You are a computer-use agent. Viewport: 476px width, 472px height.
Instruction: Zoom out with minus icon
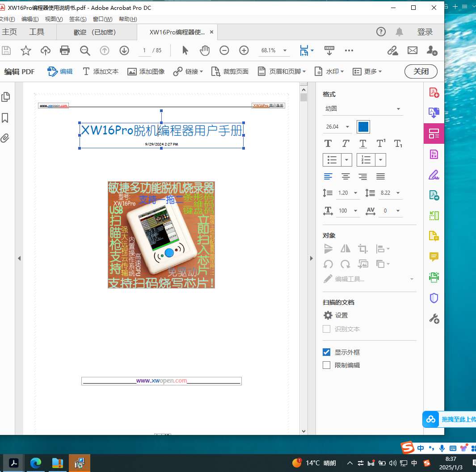tap(224, 50)
